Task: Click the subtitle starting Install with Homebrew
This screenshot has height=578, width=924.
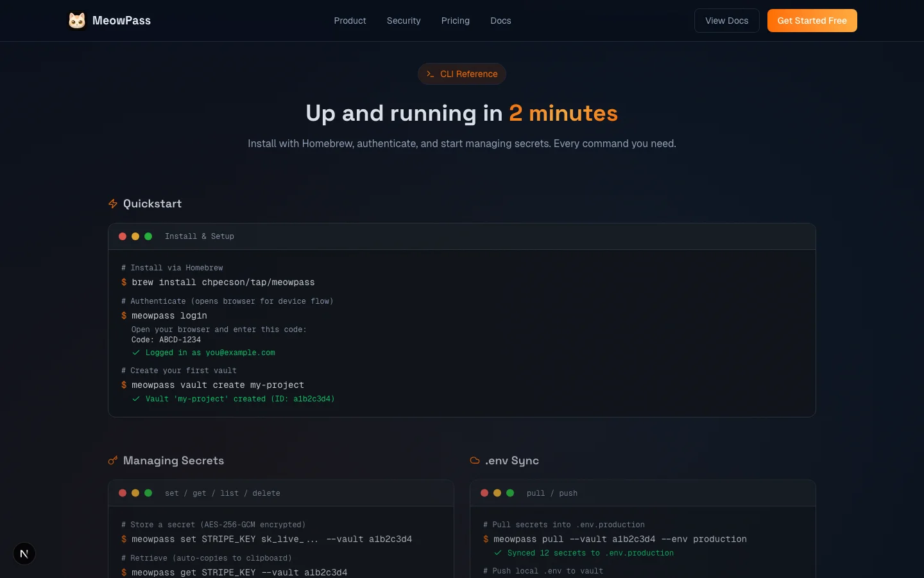Action: [462, 143]
